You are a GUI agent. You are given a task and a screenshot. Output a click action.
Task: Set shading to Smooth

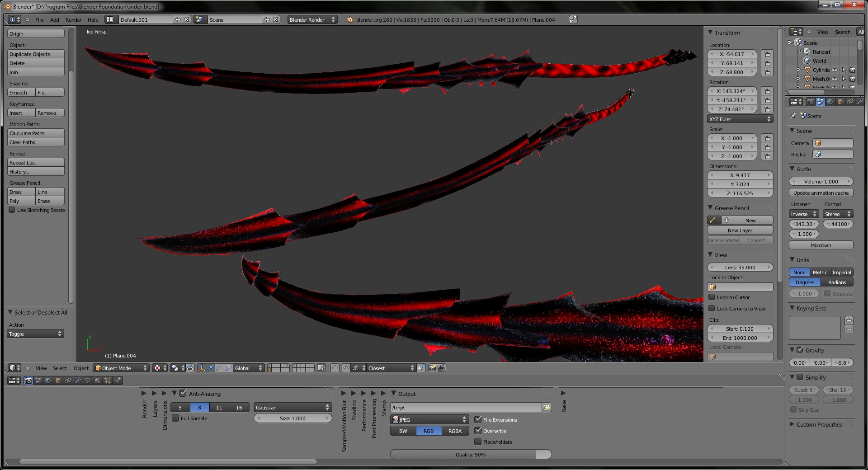coord(21,92)
